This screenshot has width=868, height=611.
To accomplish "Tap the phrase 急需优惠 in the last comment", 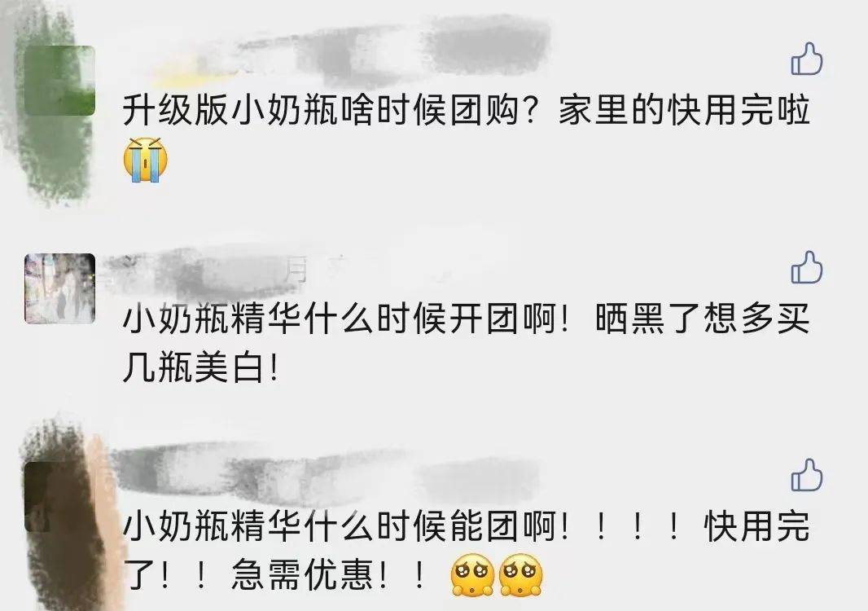I will pos(303,575).
